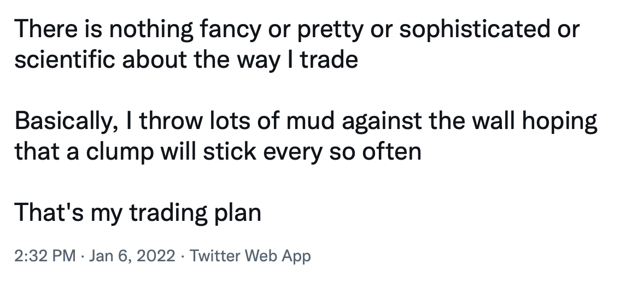Viewport: 644px width, 281px height.
Task: Click the Twitter Web App source link
Action: tap(250, 256)
